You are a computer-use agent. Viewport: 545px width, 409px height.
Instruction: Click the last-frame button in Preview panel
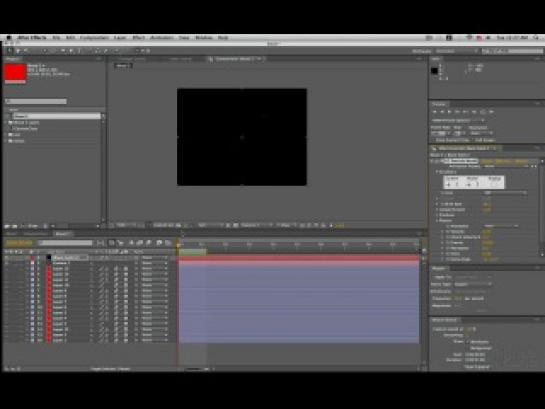tap(466, 112)
